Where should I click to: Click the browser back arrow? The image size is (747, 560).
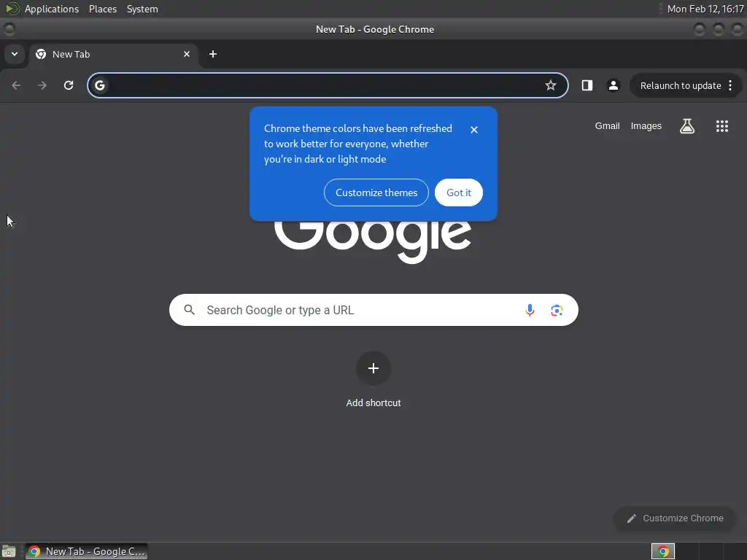point(16,85)
